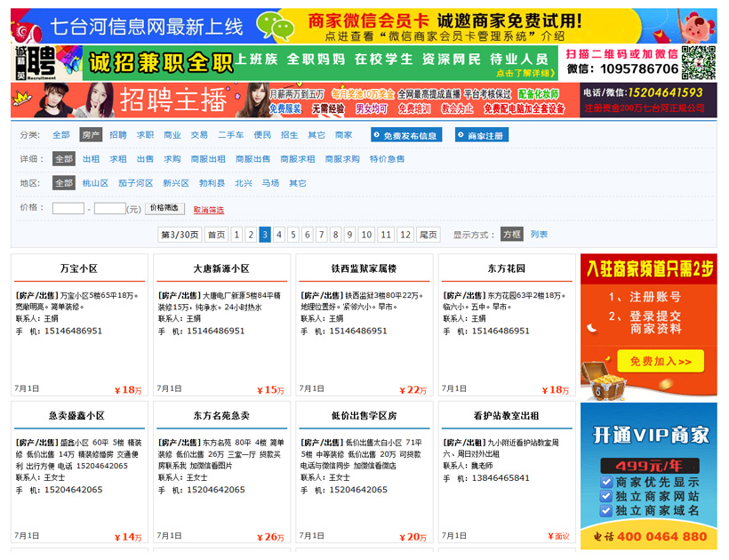Click the WeChat QR code image
This screenshot has height=560, width=729.
coord(698,62)
